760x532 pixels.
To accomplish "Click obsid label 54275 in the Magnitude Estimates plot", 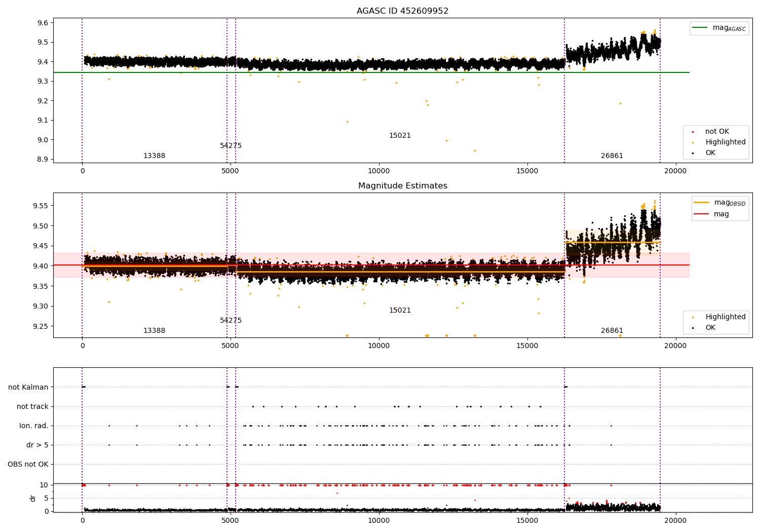I will [x=231, y=321].
